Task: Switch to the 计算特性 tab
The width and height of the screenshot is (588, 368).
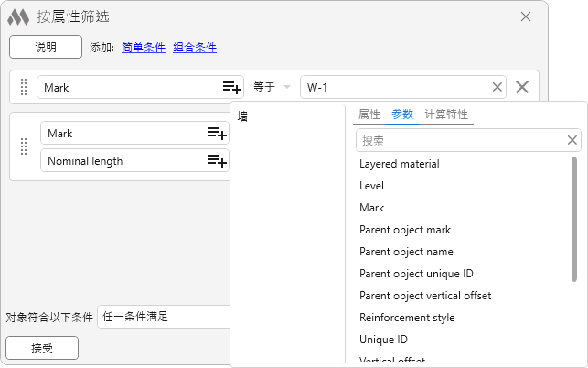Action: click(x=446, y=114)
